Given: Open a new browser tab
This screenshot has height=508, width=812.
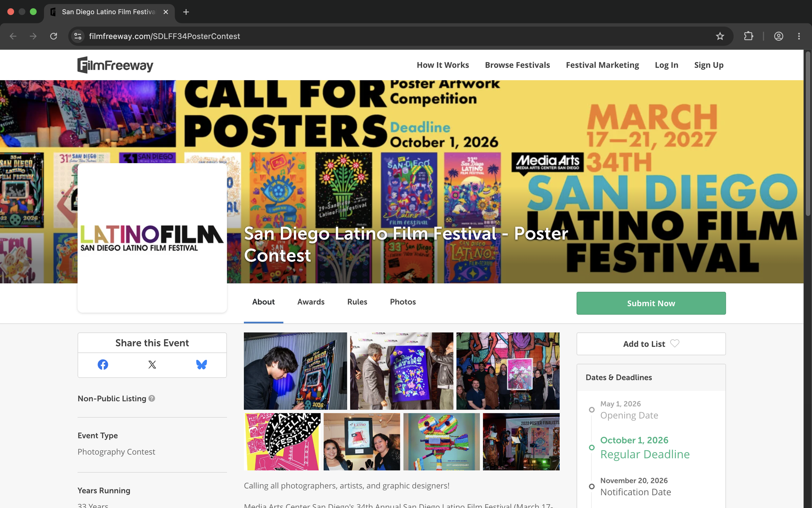Looking at the screenshot, I should [x=186, y=12].
